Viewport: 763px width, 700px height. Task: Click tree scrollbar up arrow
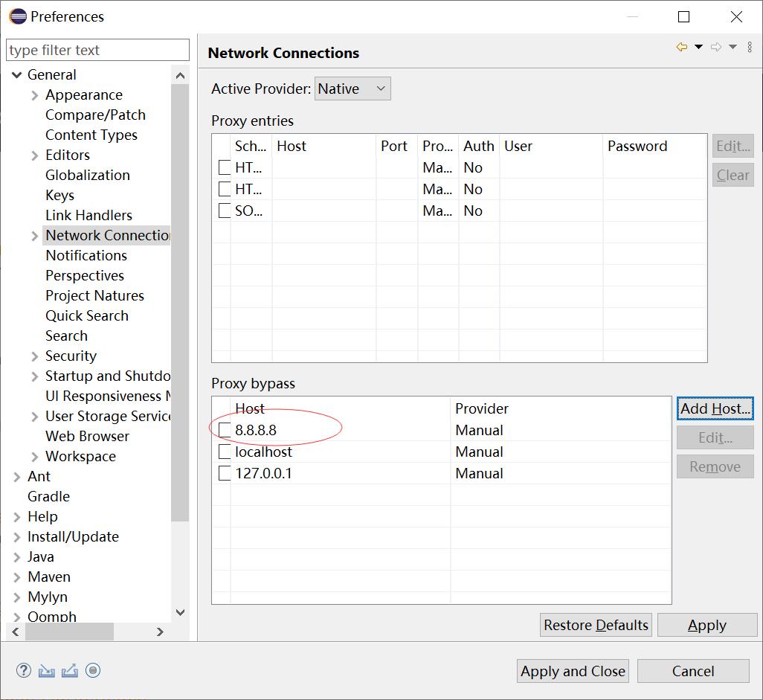(180, 75)
